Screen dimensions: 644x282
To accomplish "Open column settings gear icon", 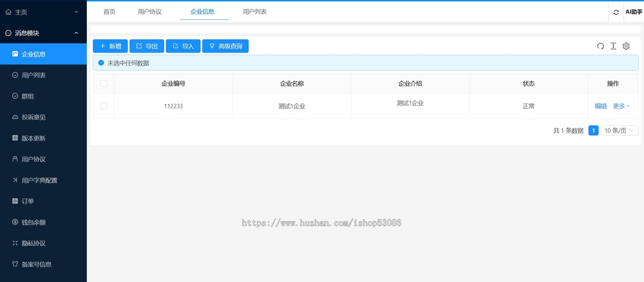I will (626, 46).
